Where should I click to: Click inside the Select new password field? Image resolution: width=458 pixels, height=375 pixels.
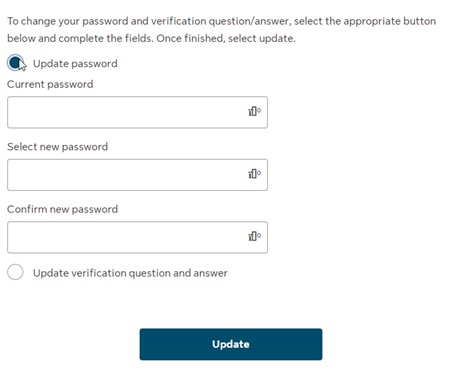pos(137,175)
